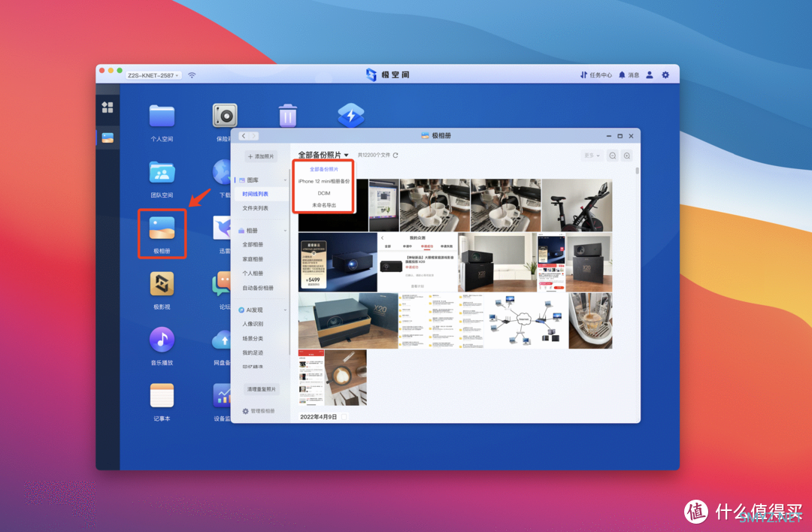Open the X20 boxed projector photo
The image size is (812, 532).
click(348, 320)
